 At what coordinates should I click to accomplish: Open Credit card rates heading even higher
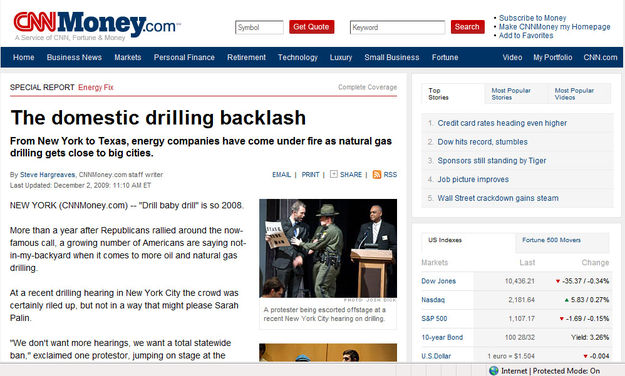click(x=502, y=123)
